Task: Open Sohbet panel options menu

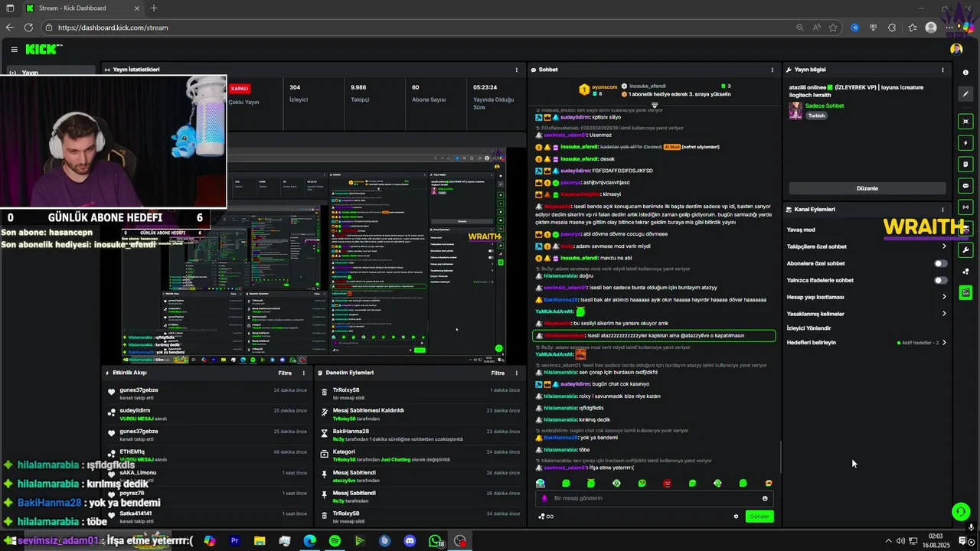Action: (772, 70)
